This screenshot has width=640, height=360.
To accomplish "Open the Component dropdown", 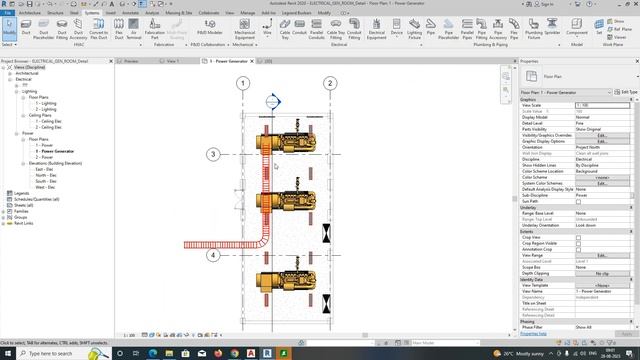I will click(x=576, y=37).
